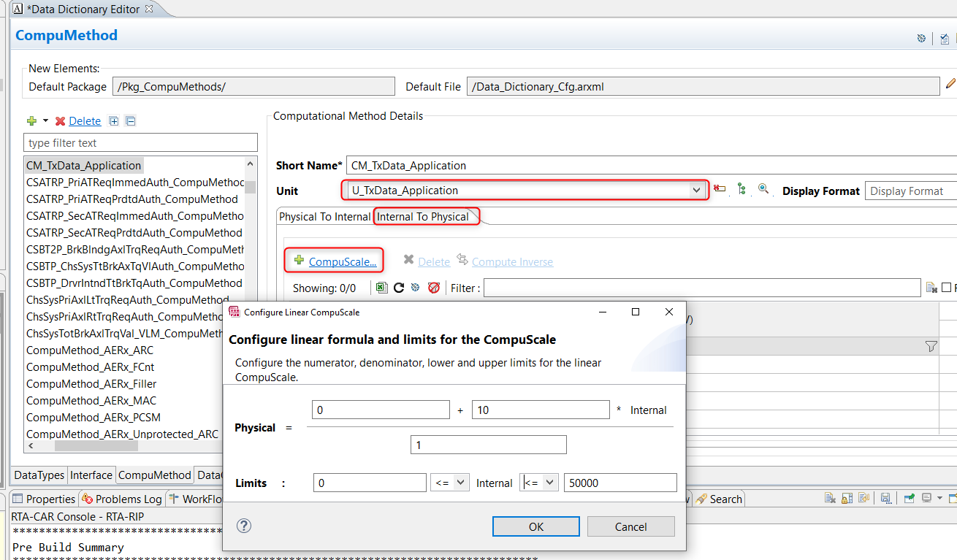Viewport: 957px width, 560px height.
Task: Click the help question mark icon in dialog
Action: click(244, 526)
